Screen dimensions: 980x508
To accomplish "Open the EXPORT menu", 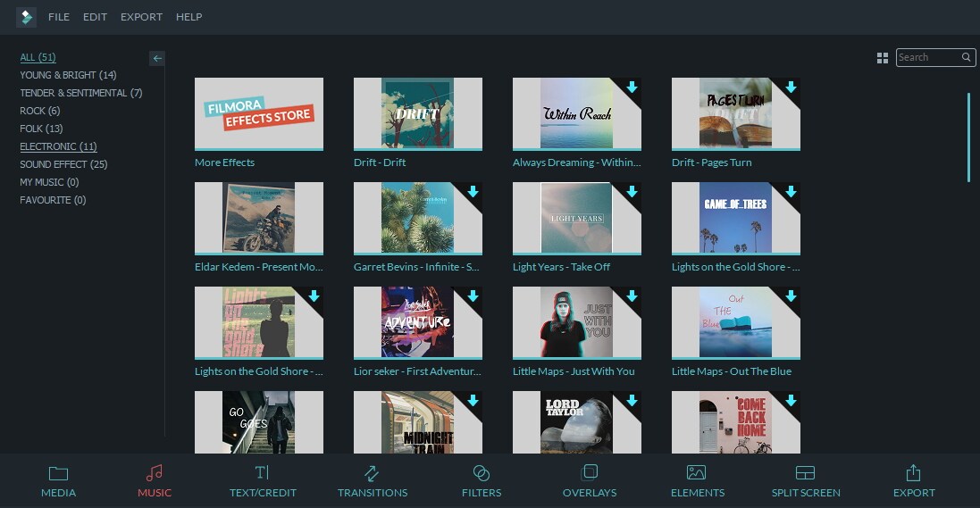I will (x=141, y=17).
